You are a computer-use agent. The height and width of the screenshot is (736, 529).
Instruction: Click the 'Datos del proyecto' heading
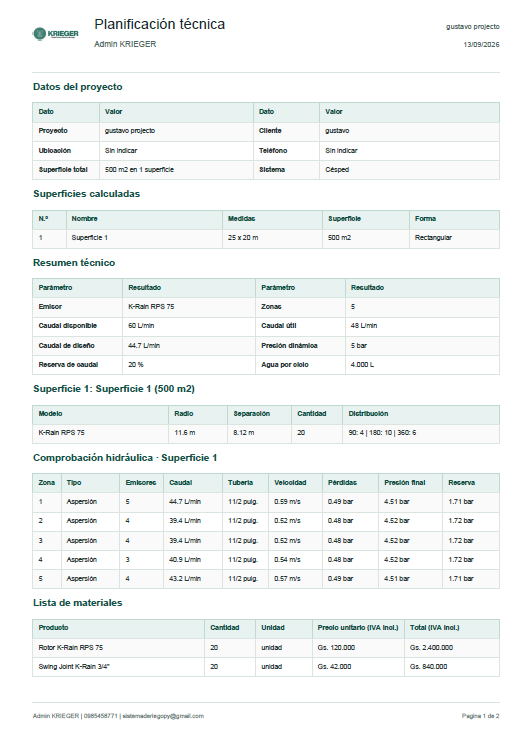coord(77,87)
